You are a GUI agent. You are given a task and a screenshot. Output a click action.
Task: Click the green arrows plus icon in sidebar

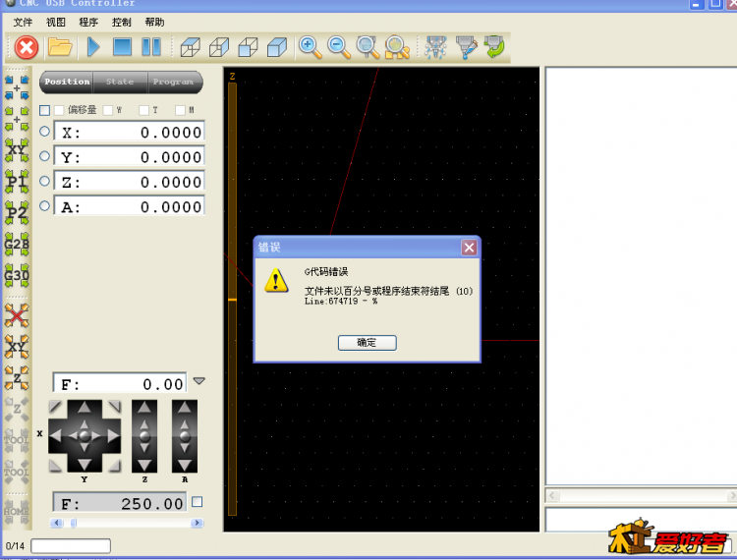pyautogui.click(x=17, y=119)
